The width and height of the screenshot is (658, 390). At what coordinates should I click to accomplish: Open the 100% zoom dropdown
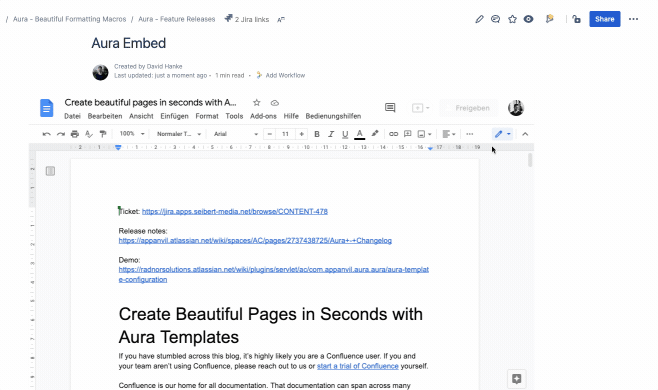(132, 134)
